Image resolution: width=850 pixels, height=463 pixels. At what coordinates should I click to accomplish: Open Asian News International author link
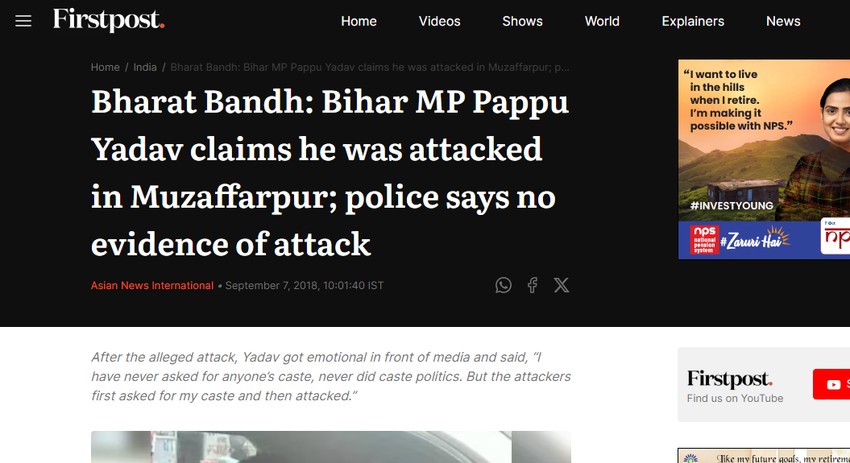click(x=152, y=285)
